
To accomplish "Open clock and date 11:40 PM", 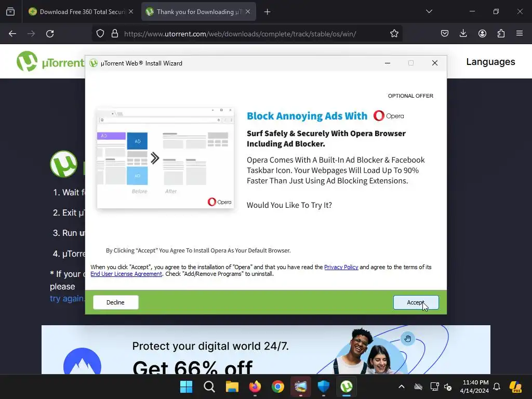I will (x=474, y=387).
